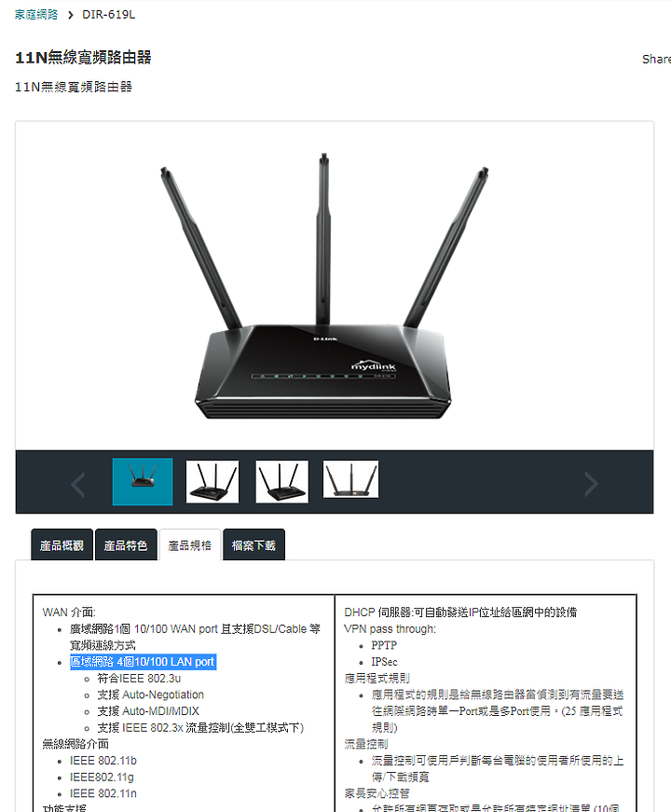Select the fourth router front-view thumbnail
671x812 pixels.
[x=350, y=479]
